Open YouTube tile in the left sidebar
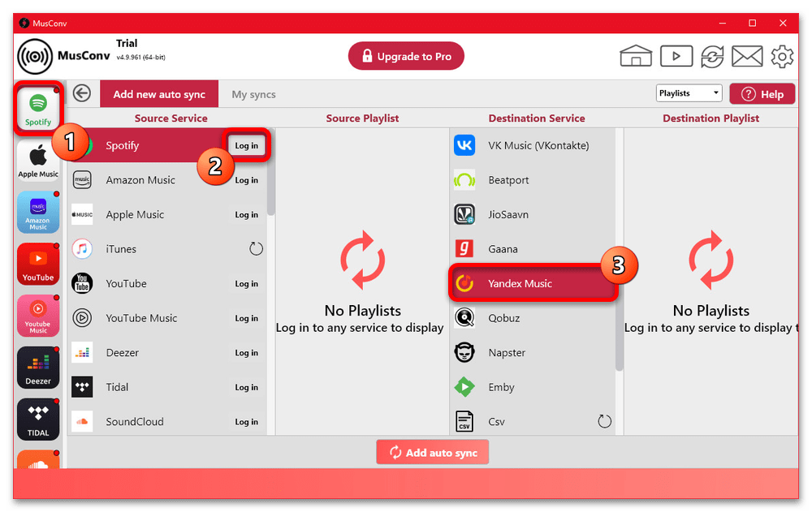Screen dimensions: 812x512 [38, 264]
